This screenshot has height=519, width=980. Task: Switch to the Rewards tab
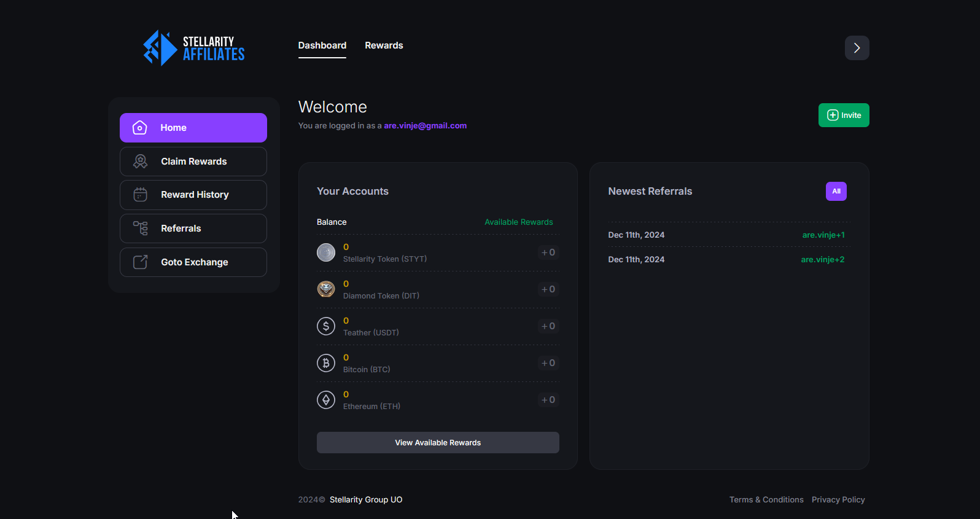point(384,45)
